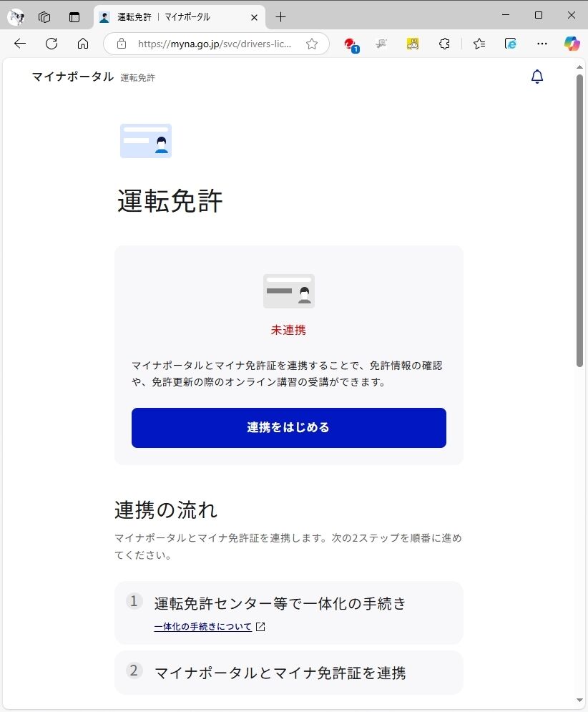
Task: Go to the browser home icon
Action: pos(83,44)
